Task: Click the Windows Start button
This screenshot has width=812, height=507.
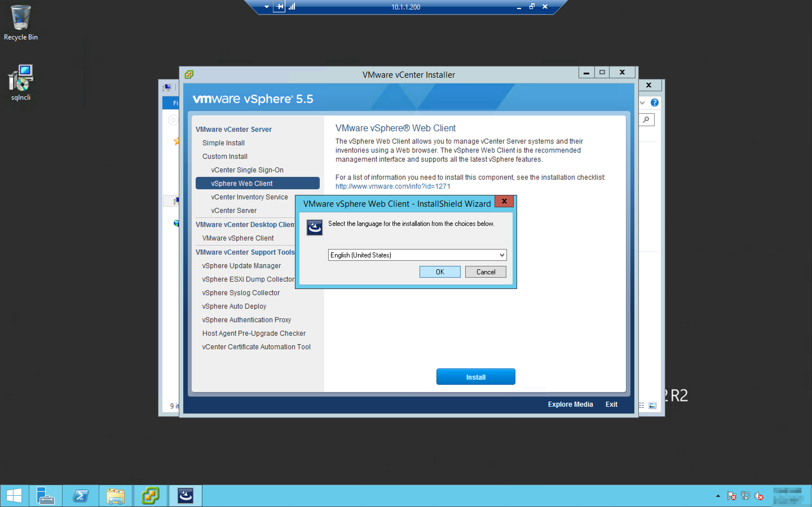Action: (14, 495)
